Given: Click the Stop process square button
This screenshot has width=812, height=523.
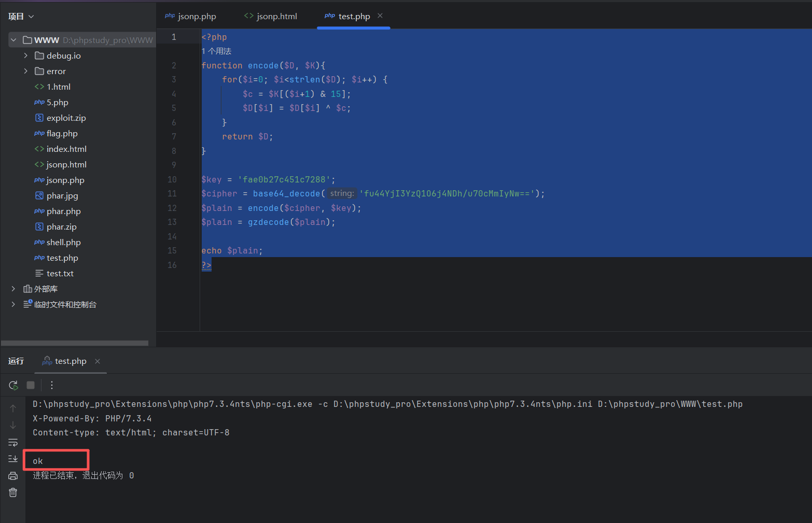Looking at the screenshot, I should point(31,385).
